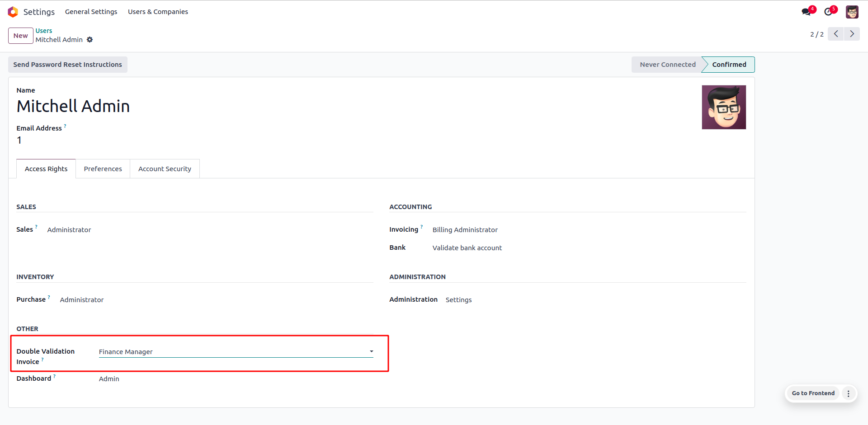Image resolution: width=868 pixels, height=425 pixels.
Task: Go to next record arrow
Action: click(852, 34)
